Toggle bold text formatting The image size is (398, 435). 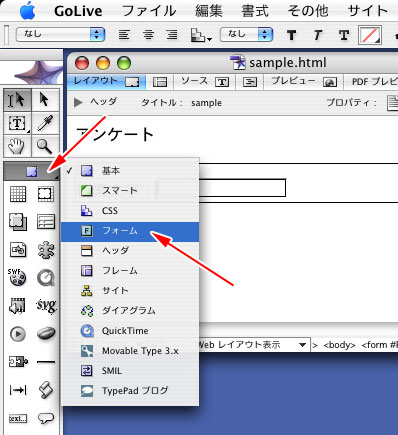291,35
